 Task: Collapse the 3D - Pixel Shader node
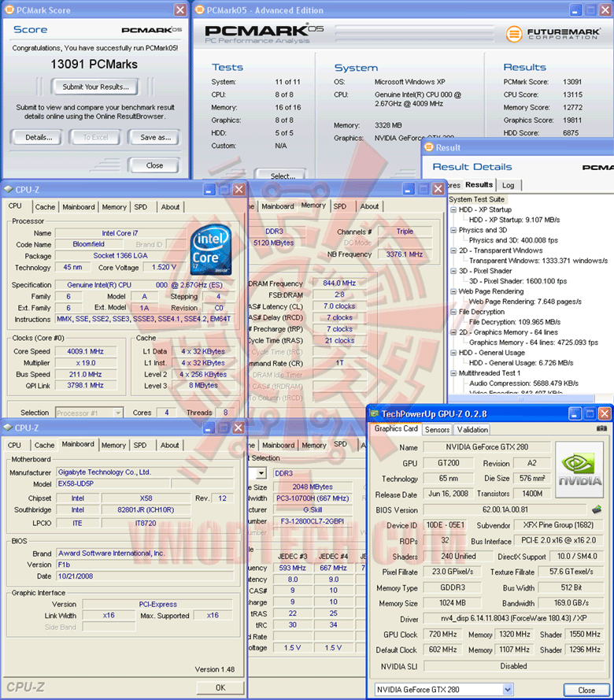click(x=453, y=271)
